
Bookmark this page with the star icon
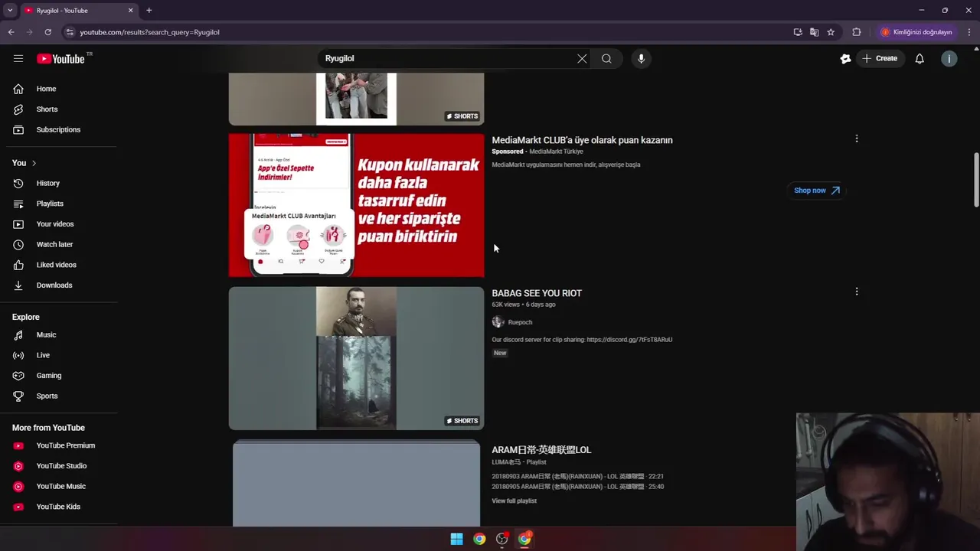coord(831,32)
